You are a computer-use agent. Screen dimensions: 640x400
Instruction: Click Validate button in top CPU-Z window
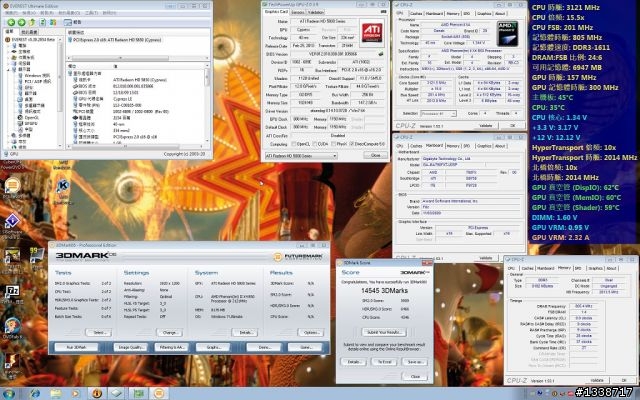[x=486, y=126]
